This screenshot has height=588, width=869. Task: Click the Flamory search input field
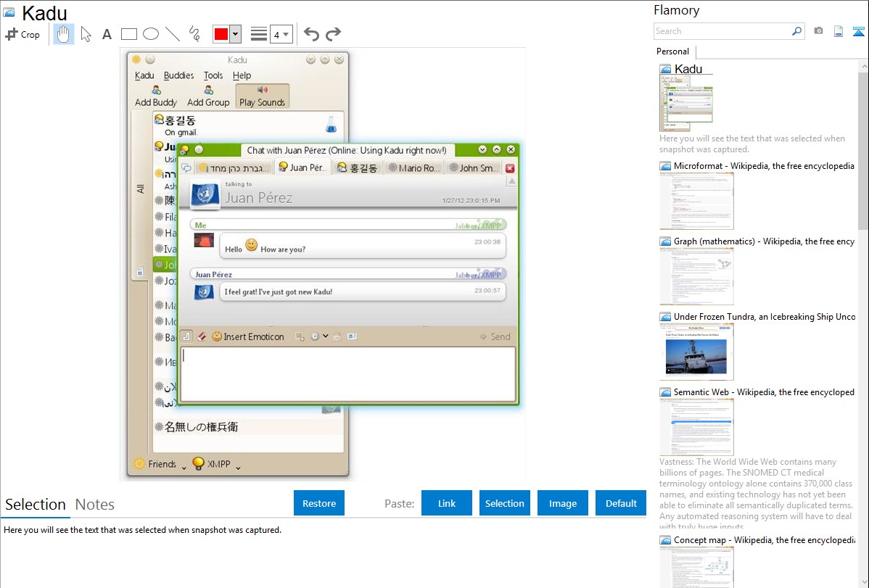(x=722, y=31)
